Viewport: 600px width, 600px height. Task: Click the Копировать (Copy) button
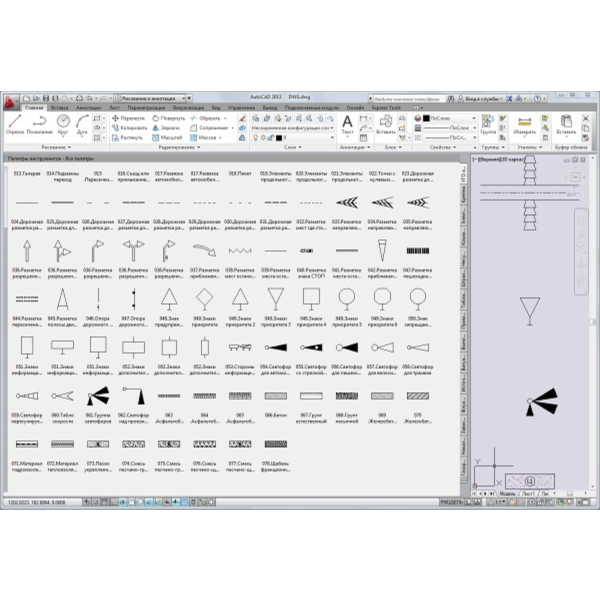[130, 128]
